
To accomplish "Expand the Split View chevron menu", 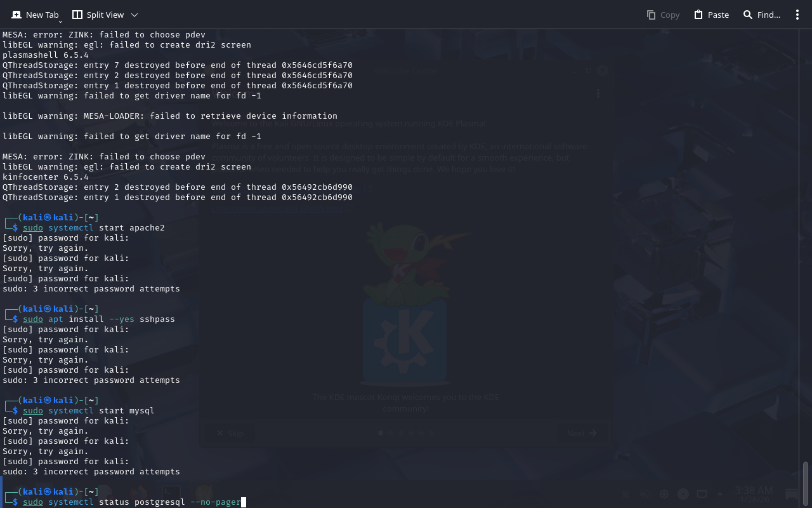I will [x=134, y=15].
